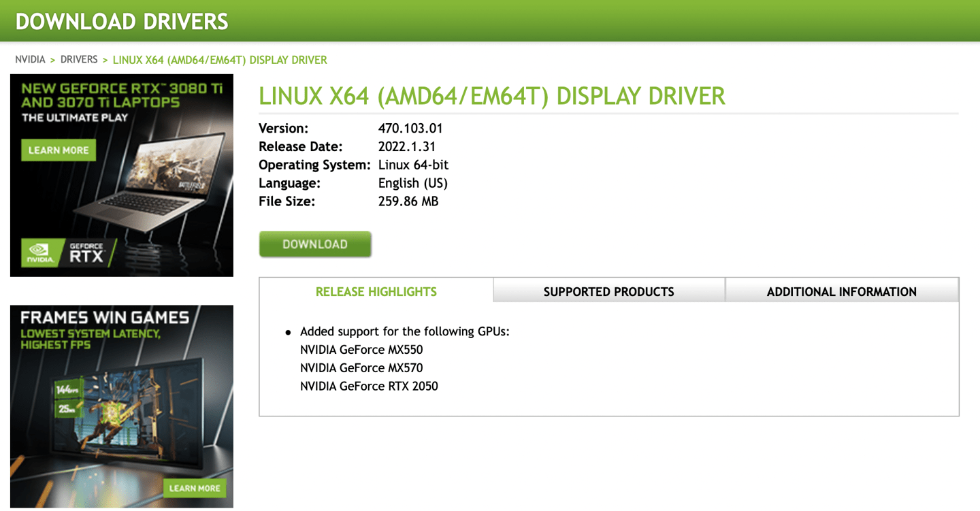Click the NEW GEFORCE RTX 3080 Ti ad banner
Image resolution: width=980 pixels, height=511 pixels.
[x=121, y=102]
